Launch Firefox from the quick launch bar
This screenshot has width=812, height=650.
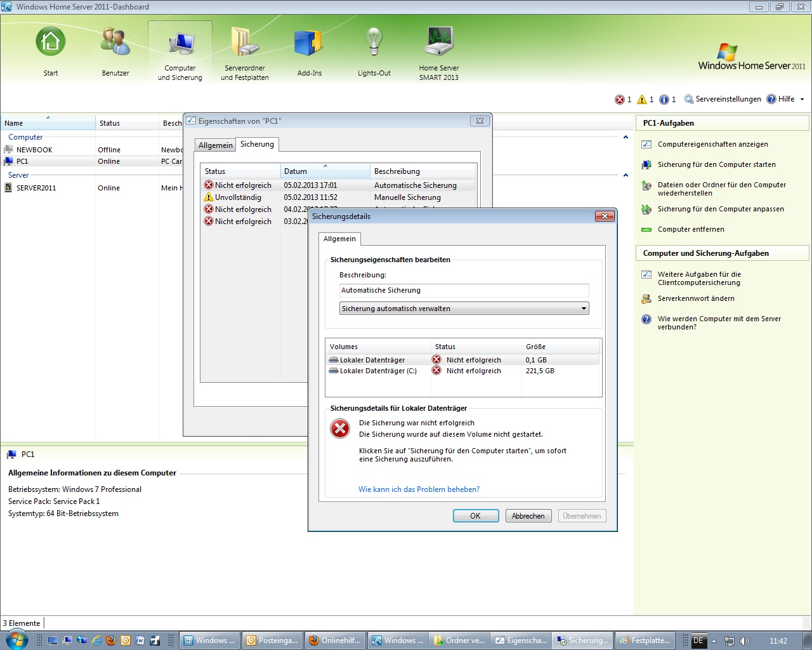pyautogui.click(x=111, y=640)
